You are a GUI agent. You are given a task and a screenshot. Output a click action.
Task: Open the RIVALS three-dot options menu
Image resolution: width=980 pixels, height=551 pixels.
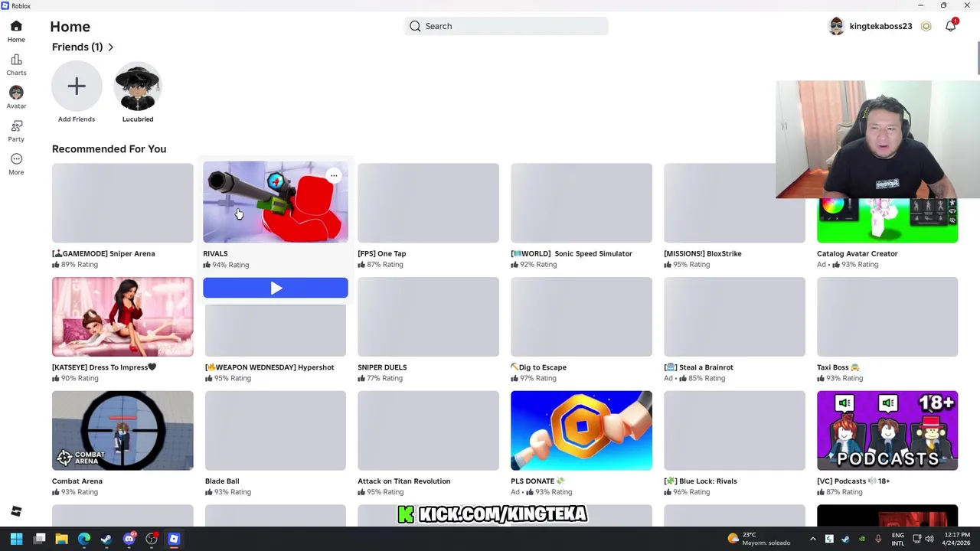[333, 176]
